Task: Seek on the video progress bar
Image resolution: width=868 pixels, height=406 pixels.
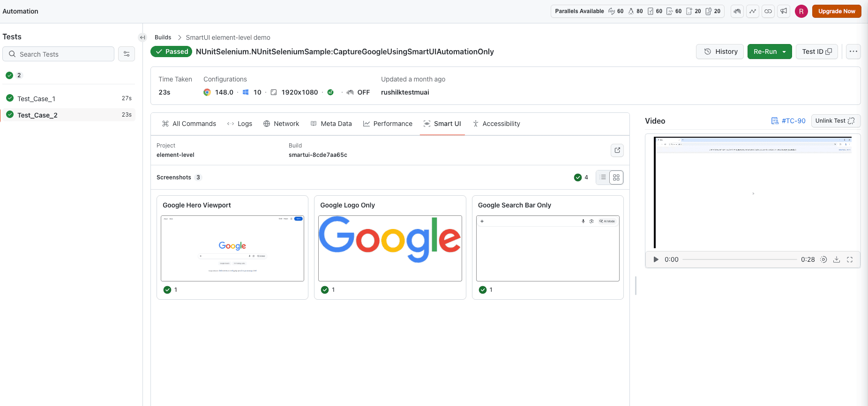Action: [740, 259]
